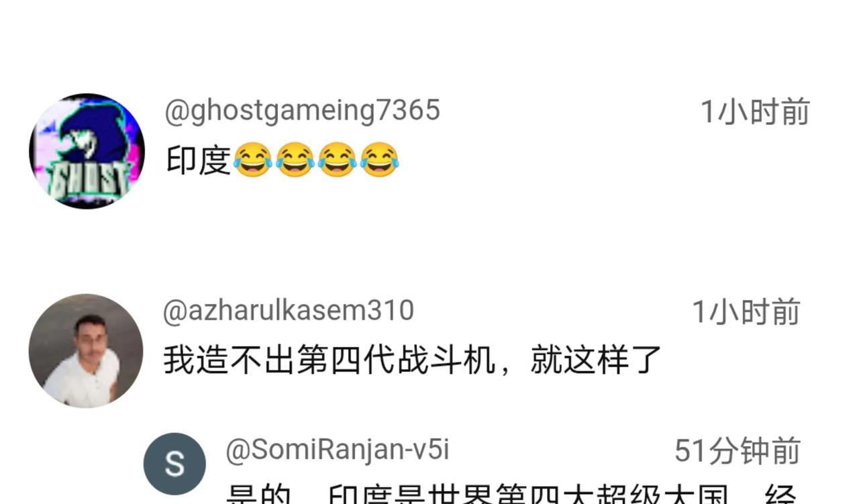Open @ghostgameing7365 channel link
This screenshot has width=859, height=504.
click(303, 111)
